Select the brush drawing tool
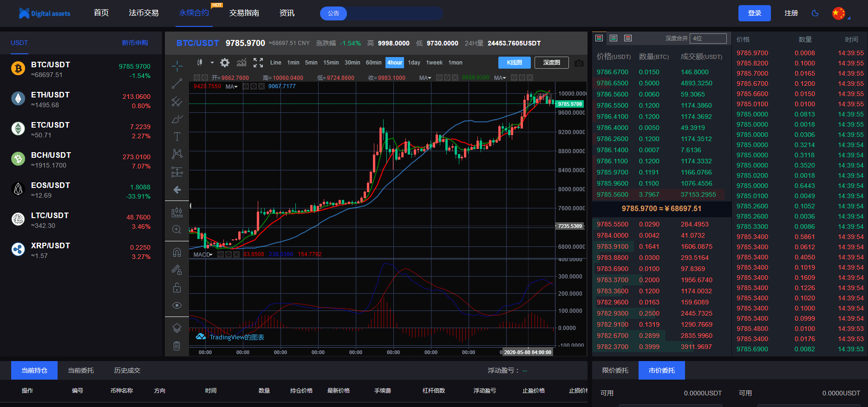Screen dimensions: 868x407 pos(177,119)
